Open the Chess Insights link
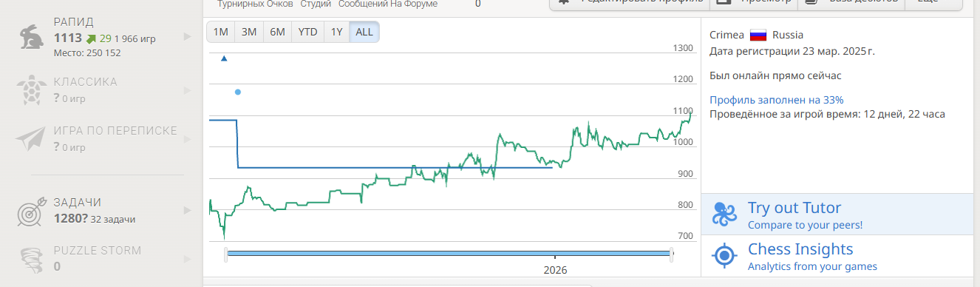 800,249
